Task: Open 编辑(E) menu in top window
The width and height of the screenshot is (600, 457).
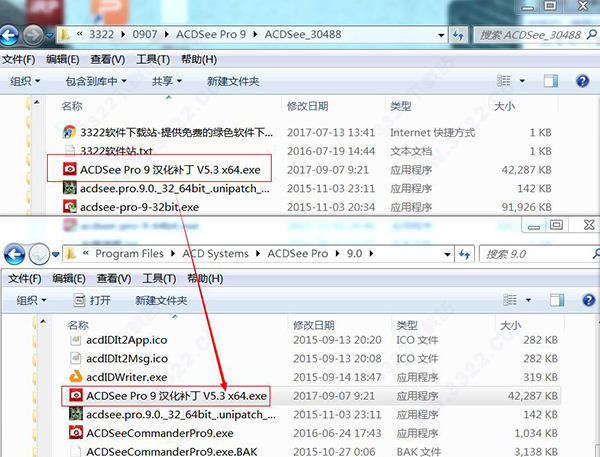Action: pos(63,60)
